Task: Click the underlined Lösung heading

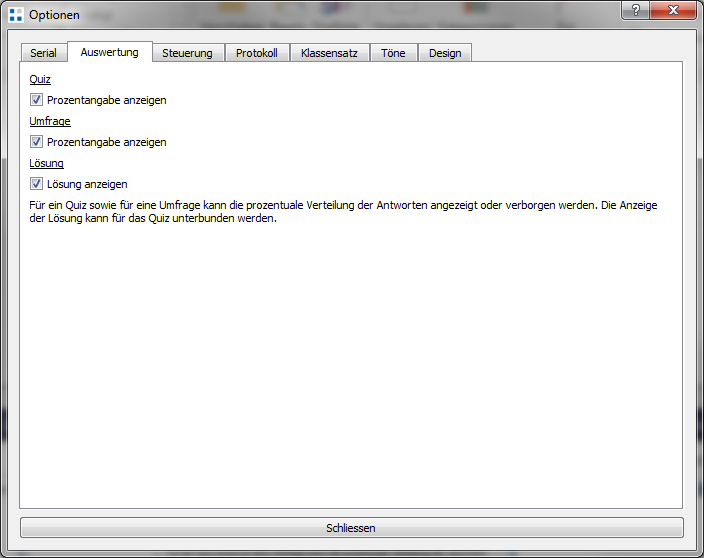Action: coord(47,163)
